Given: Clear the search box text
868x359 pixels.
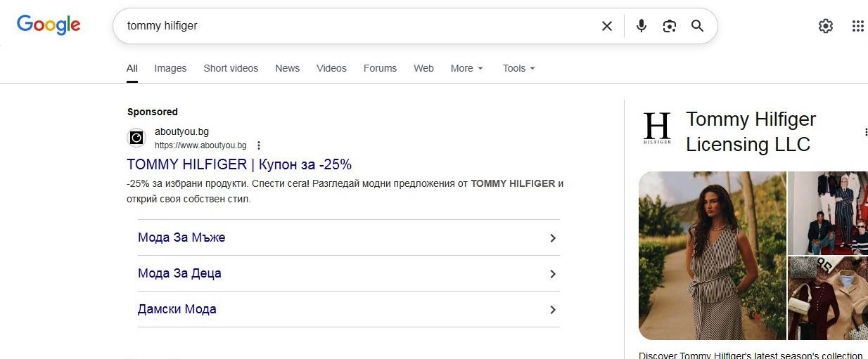Looking at the screenshot, I should tap(606, 26).
